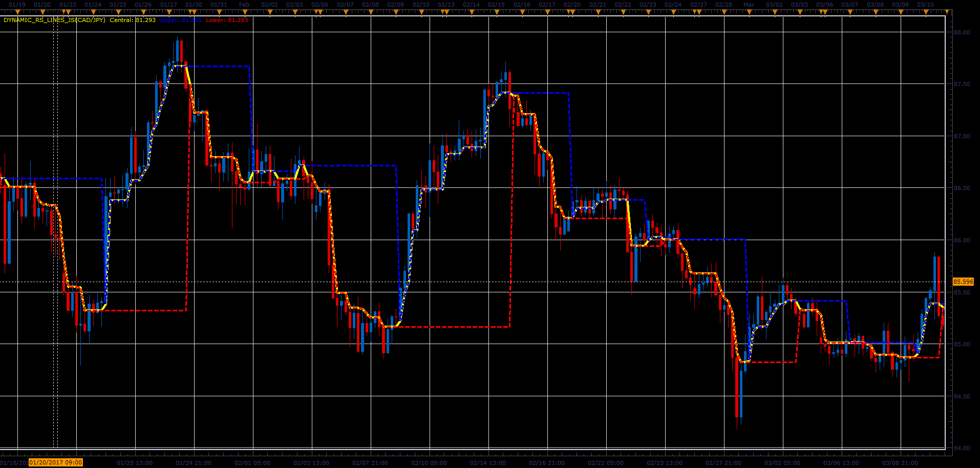Click the red Lower: 81.293 value

[227, 20]
